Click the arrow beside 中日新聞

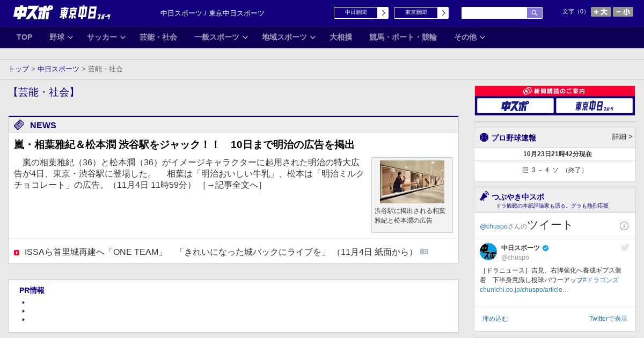click(x=383, y=13)
